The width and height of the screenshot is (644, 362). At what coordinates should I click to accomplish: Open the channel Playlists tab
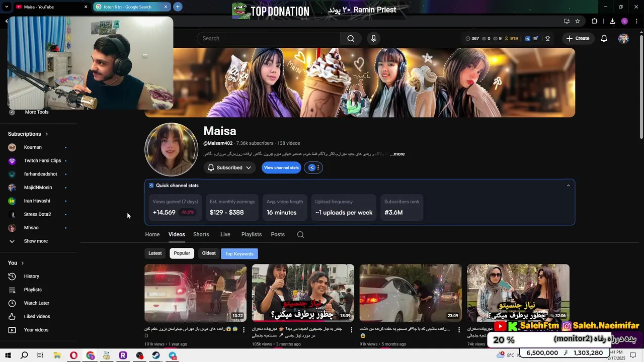click(251, 234)
